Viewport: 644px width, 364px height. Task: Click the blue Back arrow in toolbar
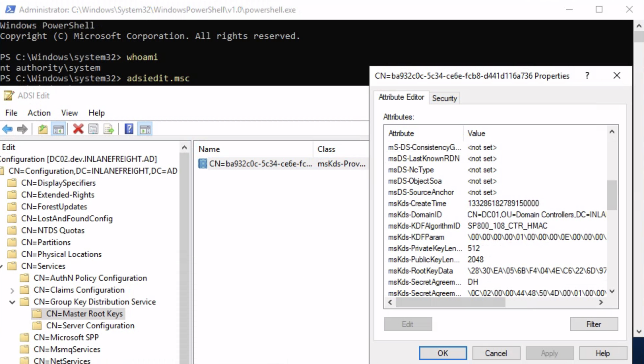(x=7, y=129)
